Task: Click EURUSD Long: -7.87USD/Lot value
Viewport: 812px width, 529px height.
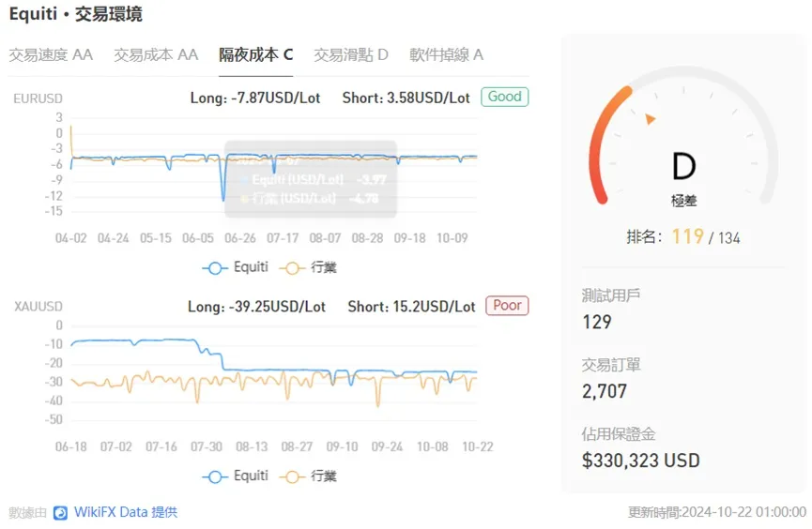Action: click(x=255, y=98)
